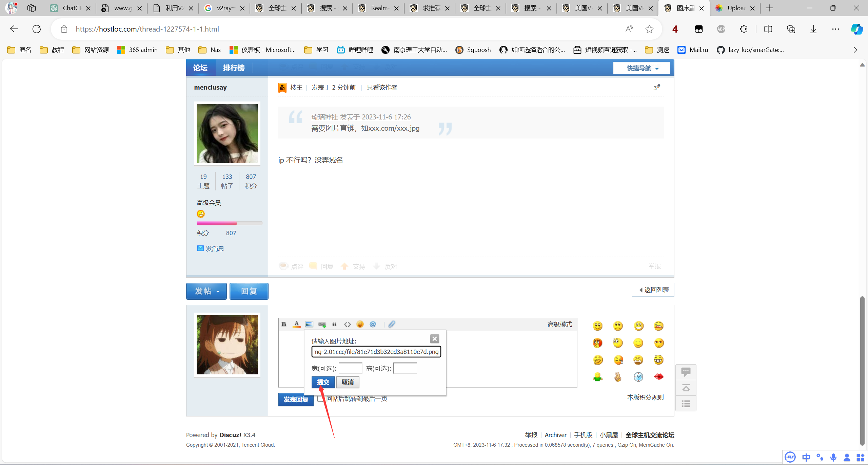Open 高级模式 advanced editor link
This screenshot has width=868, height=465.
(559, 324)
